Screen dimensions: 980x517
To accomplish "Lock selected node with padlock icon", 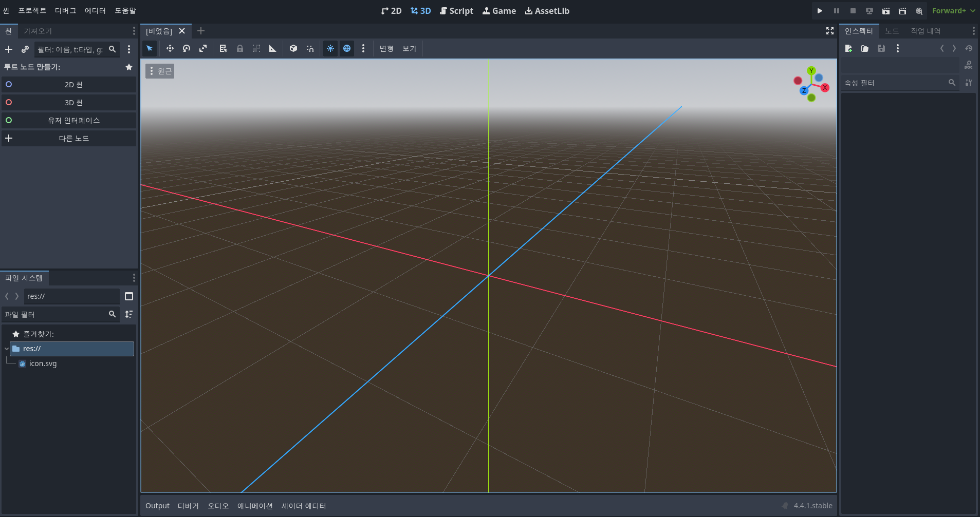I will (240, 48).
